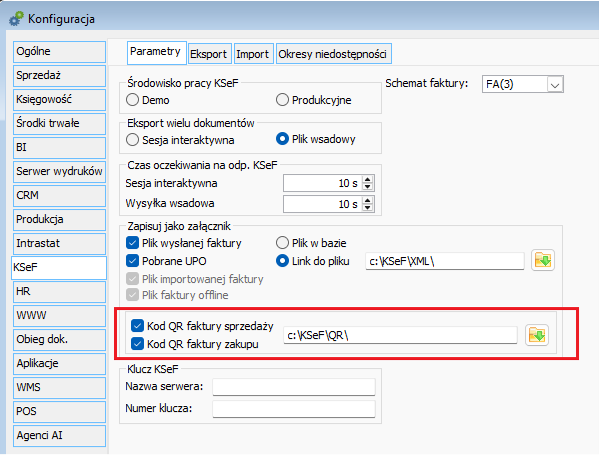Open the BI configuration section

[59, 147]
